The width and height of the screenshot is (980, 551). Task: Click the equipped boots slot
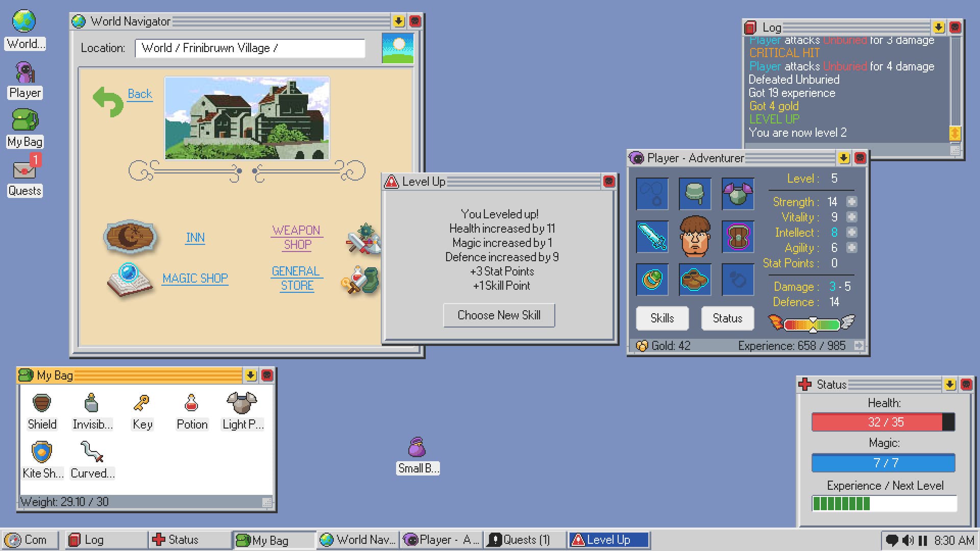695,279
